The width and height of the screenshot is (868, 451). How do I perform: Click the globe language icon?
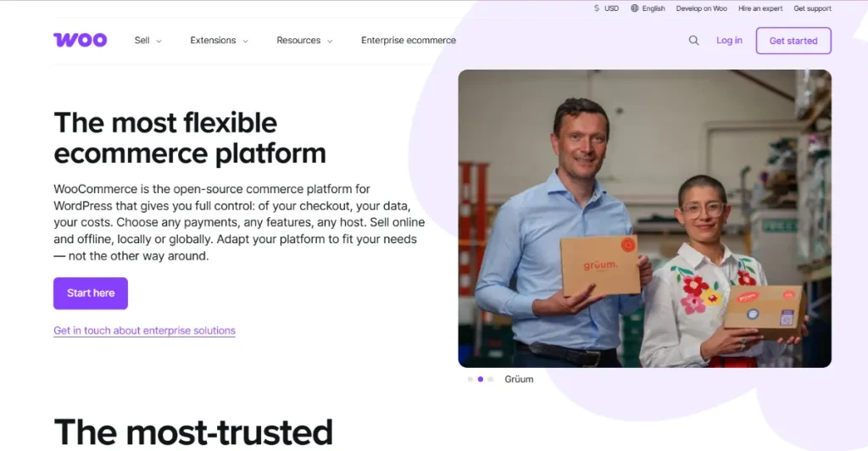coord(634,8)
